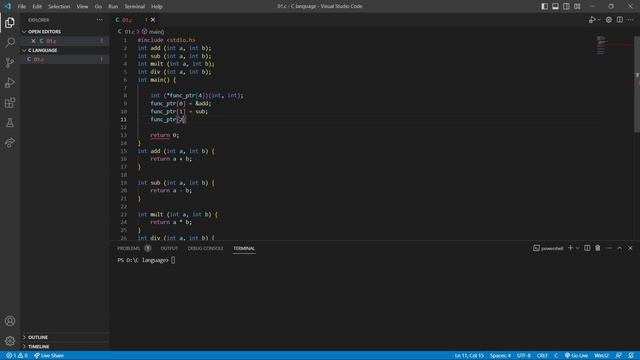
Task: Collapse the C LANGUAGE folder section
Action: 40,50
